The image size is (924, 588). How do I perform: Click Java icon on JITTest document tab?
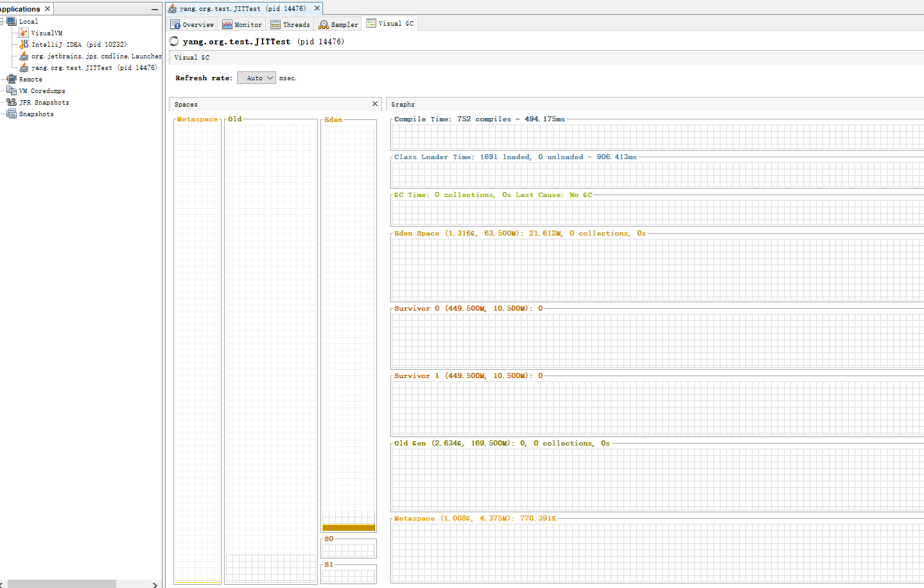pos(172,8)
